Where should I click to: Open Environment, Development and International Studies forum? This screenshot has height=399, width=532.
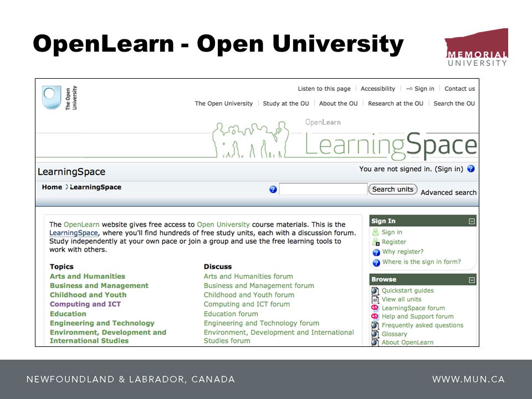(279, 336)
